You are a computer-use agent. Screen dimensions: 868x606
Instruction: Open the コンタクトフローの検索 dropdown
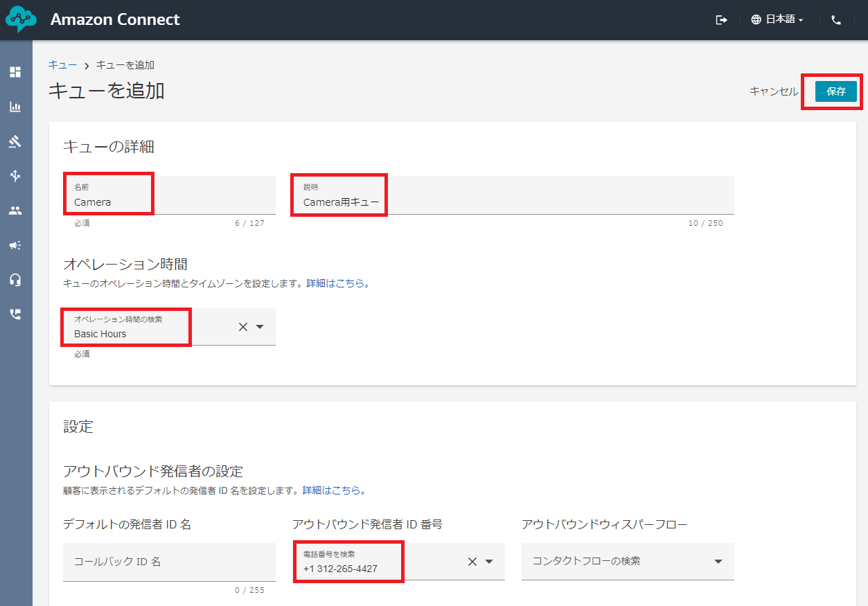tap(628, 561)
